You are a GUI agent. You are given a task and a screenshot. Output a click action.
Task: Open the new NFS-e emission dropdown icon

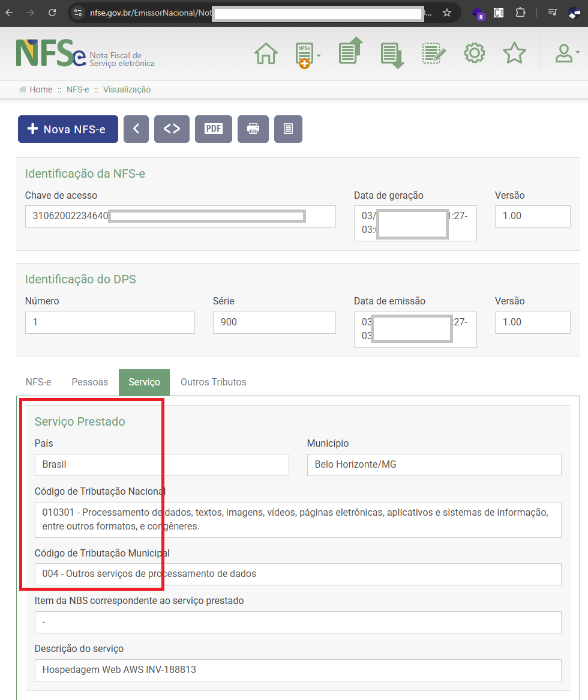307,55
